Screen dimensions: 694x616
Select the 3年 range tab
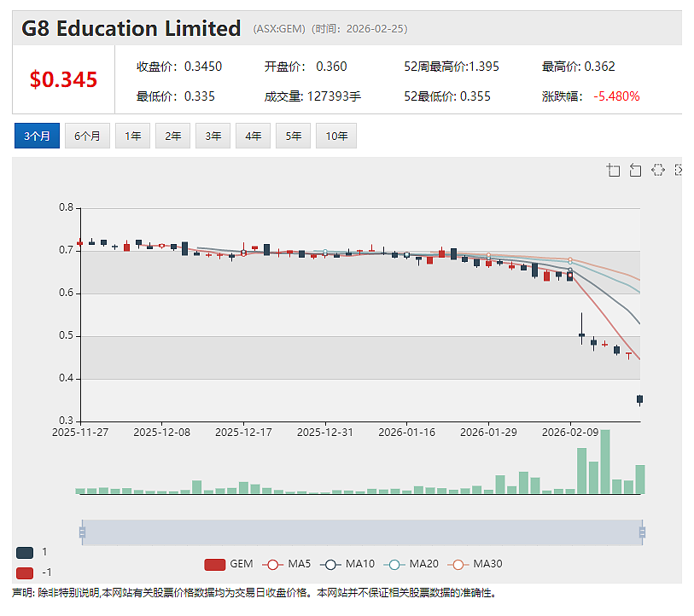(x=213, y=136)
